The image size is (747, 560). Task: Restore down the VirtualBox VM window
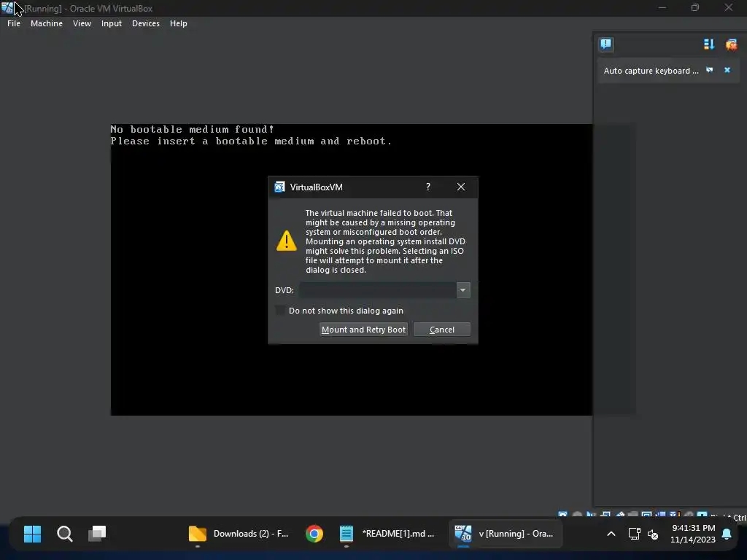pyautogui.click(x=695, y=8)
